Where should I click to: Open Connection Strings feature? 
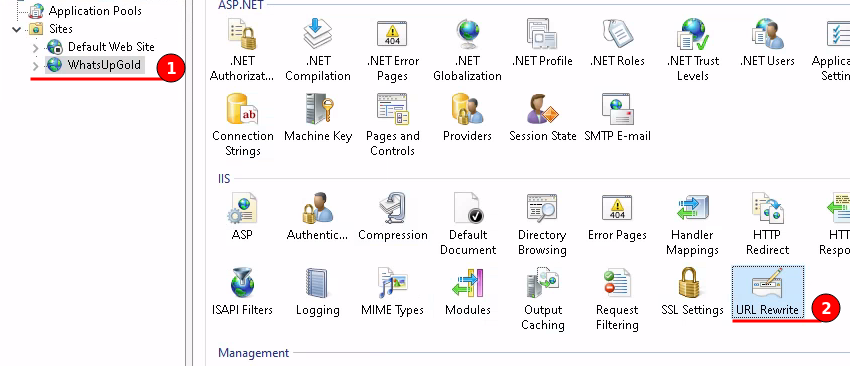point(242,125)
